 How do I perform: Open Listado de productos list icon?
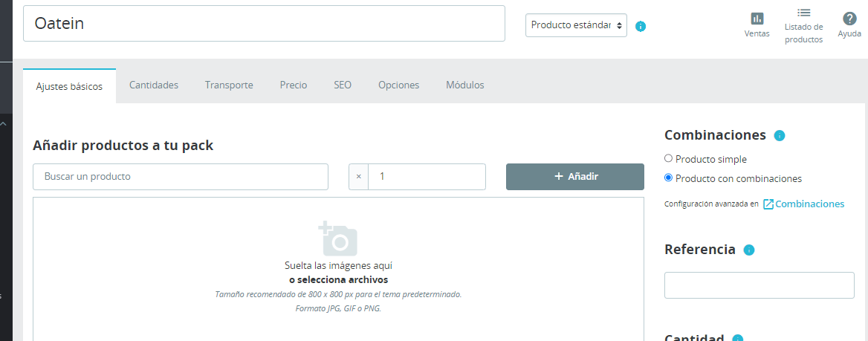pyautogui.click(x=804, y=13)
